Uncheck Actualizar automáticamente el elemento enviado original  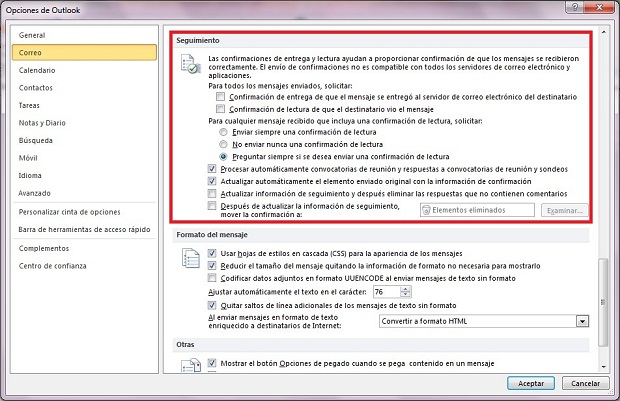(x=212, y=181)
